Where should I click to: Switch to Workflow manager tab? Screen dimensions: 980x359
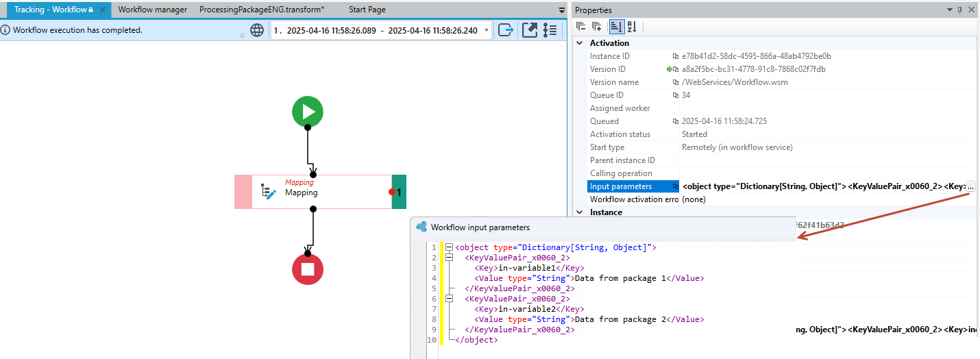pos(153,10)
